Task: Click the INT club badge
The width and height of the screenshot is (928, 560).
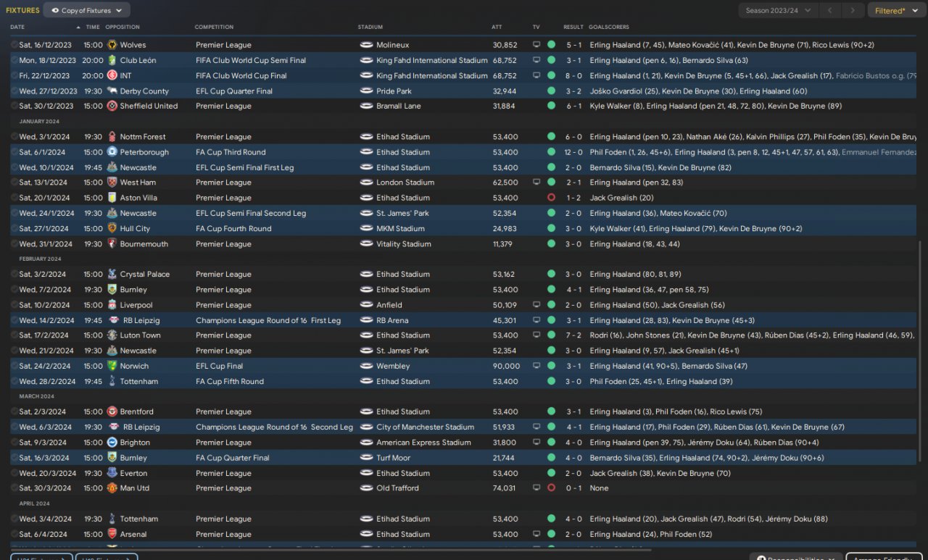Action: pos(112,75)
